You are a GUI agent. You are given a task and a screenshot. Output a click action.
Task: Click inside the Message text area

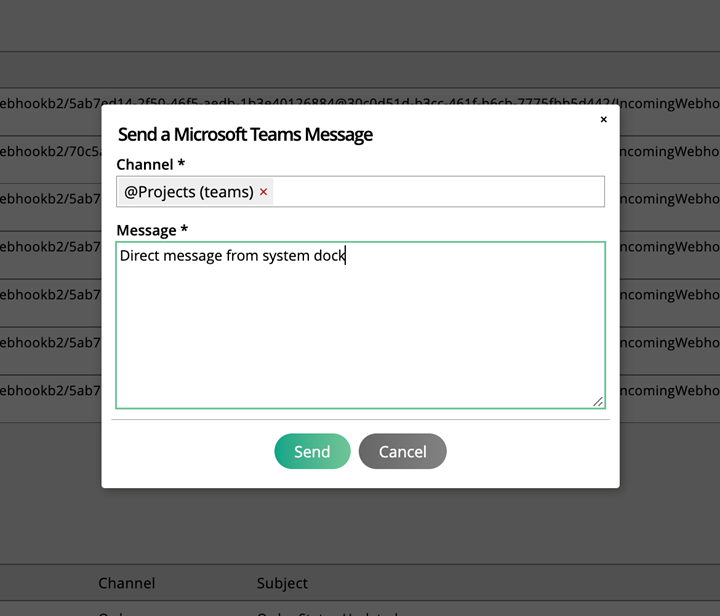(360, 325)
